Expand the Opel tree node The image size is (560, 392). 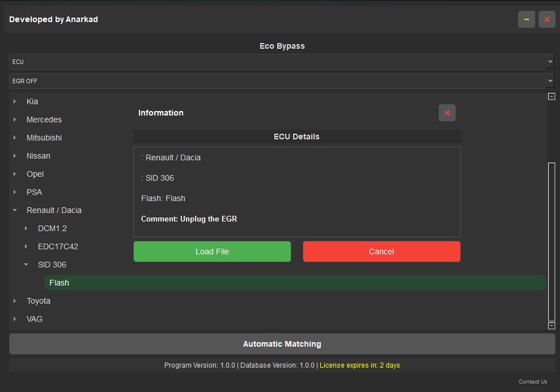[x=15, y=174]
